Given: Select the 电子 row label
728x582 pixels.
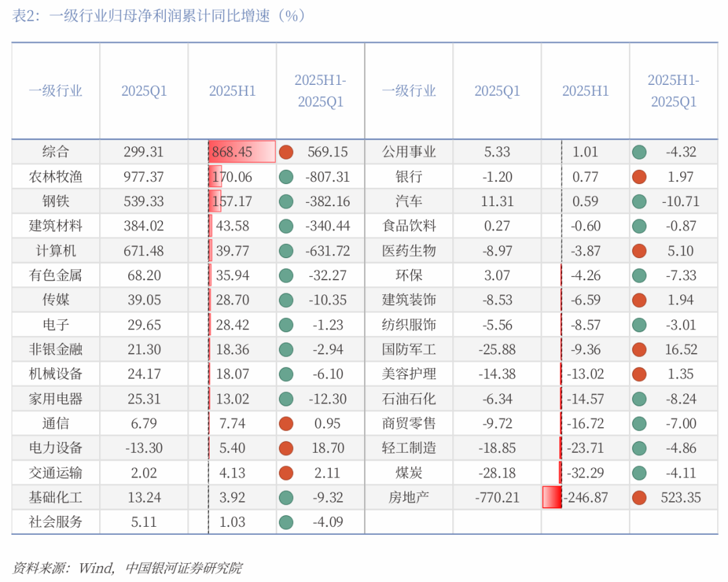Looking at the screenshot, I should (56, 325).
